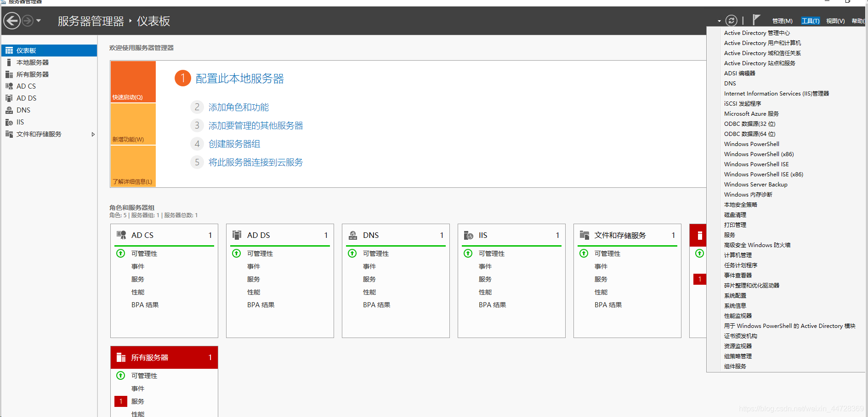Select the 快速启动(Q) tile
Image resolution: width=868 pixels, height=417 pixels.
click(x=133, y=82)
